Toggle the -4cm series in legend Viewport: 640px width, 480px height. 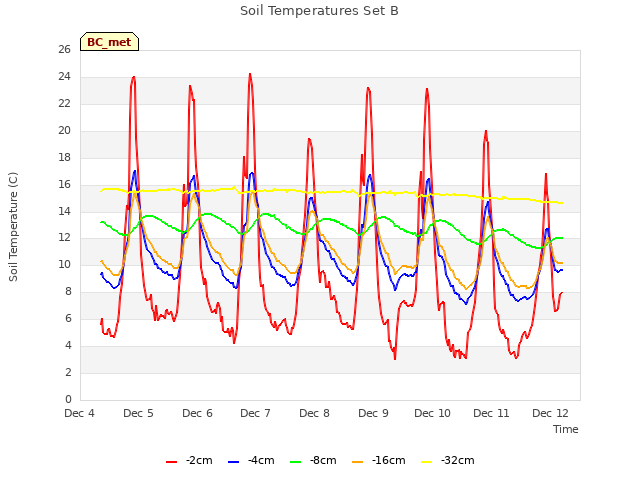(251, 461)
